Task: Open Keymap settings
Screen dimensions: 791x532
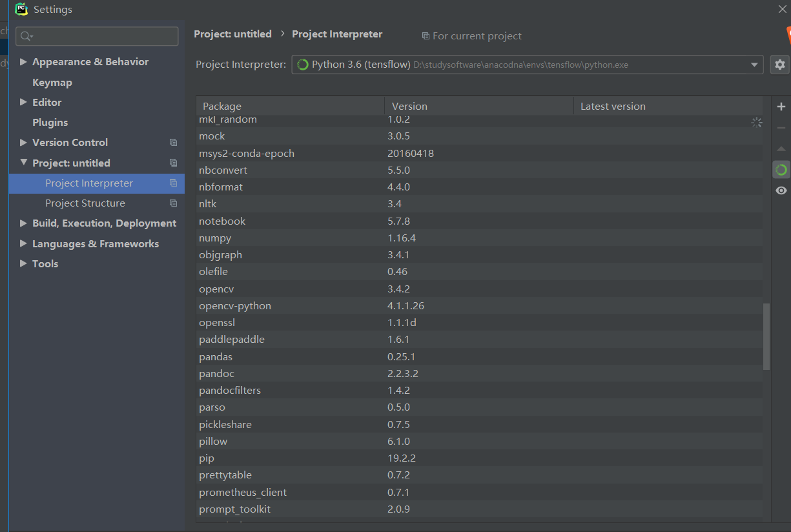Action: pos(52,83)
